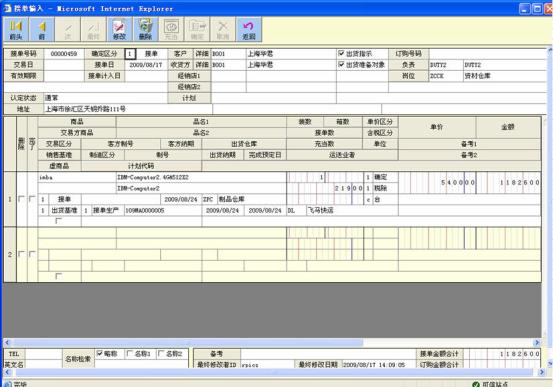Click the 备考 remarks field at bottom

pos(328,353)
